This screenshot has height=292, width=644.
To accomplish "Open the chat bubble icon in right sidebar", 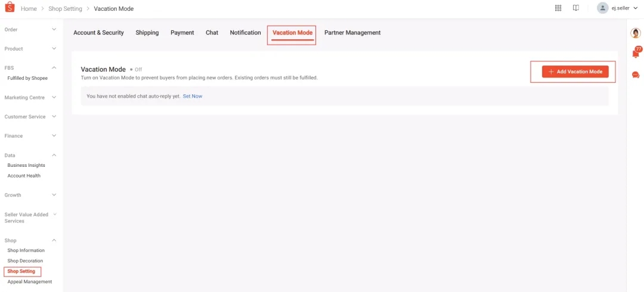I will [636, 74].
